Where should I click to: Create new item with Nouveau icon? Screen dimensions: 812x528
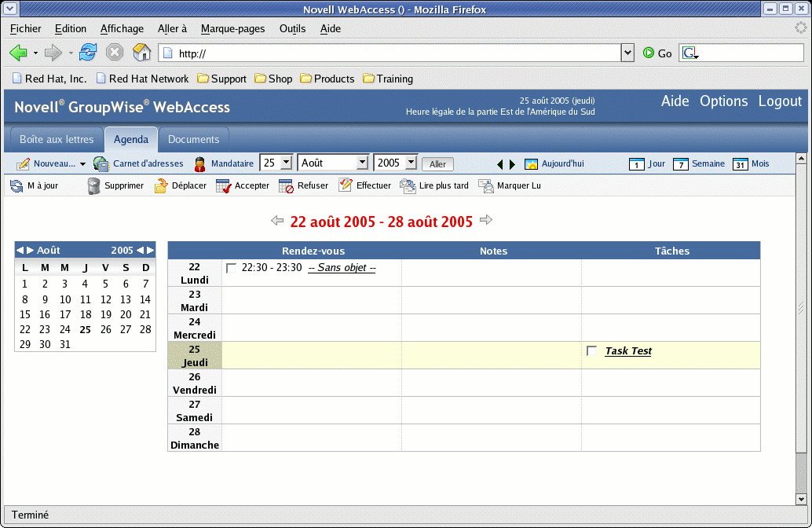23,163
